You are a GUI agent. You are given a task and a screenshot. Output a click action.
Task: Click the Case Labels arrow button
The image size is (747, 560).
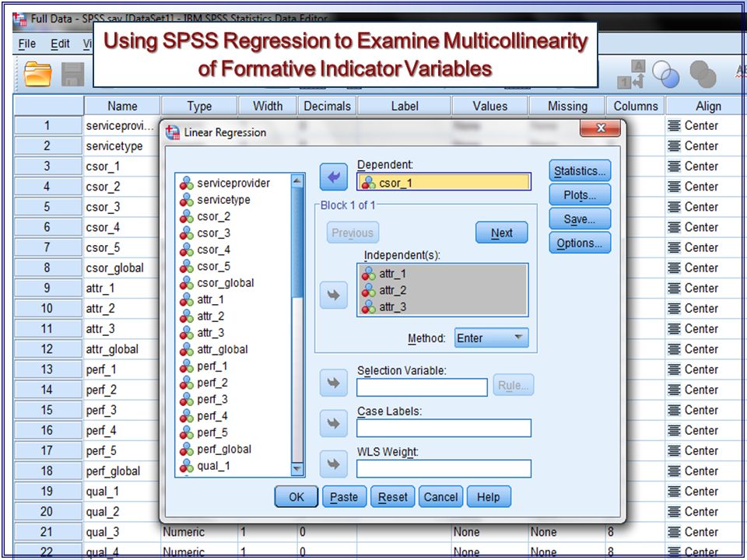(334, 423)
